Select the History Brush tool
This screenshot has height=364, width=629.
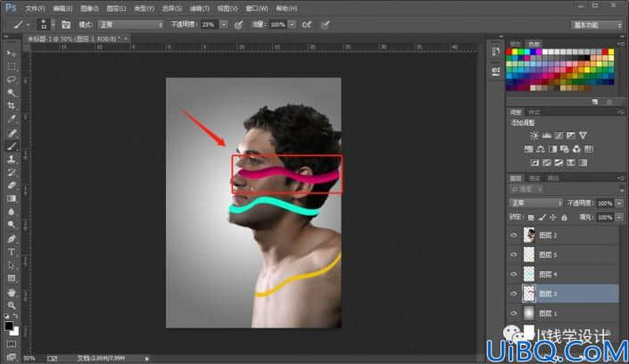pyautogui.click(x=12, y=172)
